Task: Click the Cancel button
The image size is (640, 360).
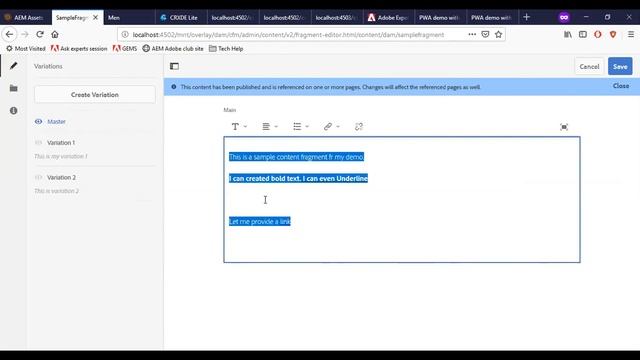Action: tap(589, 66)
